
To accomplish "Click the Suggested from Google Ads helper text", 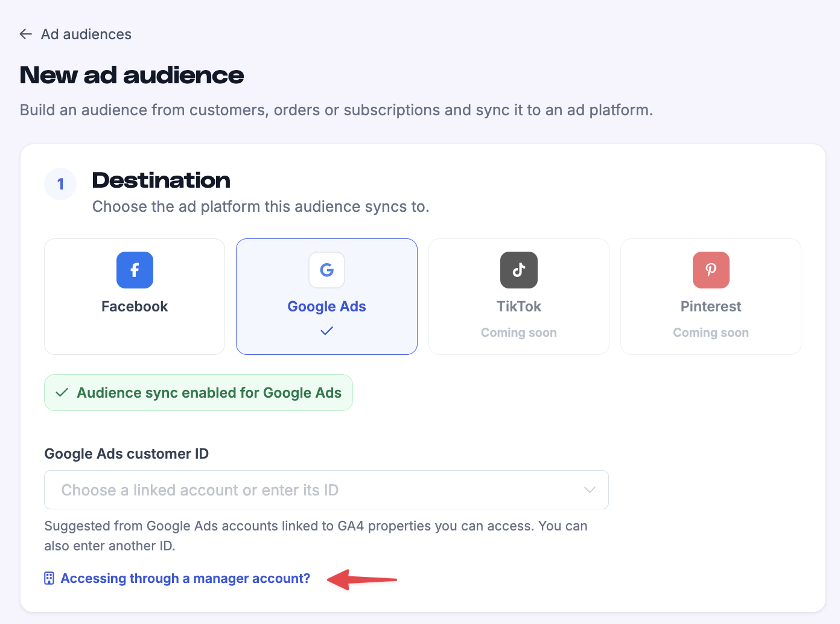I will tap(316, 536).
